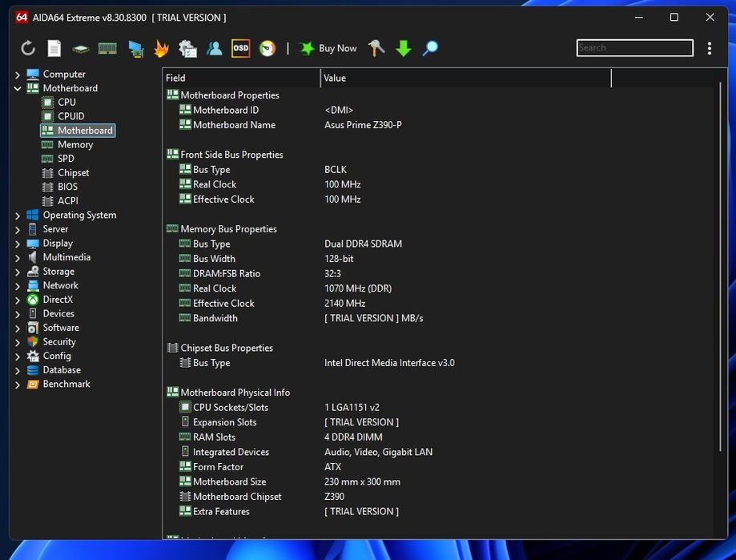Screen dimensions: 736x560
Task: Click the Computer monitor icon in tree
Action: pos(32,75)
